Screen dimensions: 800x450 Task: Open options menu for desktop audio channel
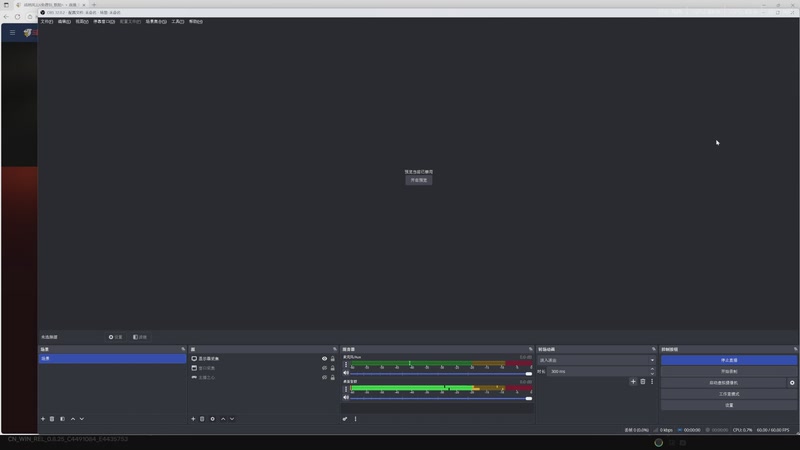tap(346, 389)
